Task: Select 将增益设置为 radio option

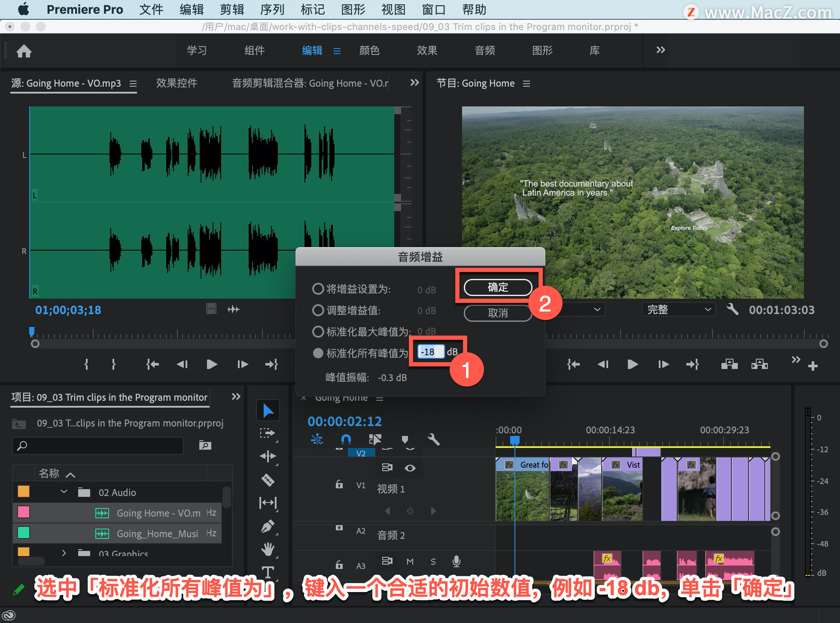Action: (318, 289)
